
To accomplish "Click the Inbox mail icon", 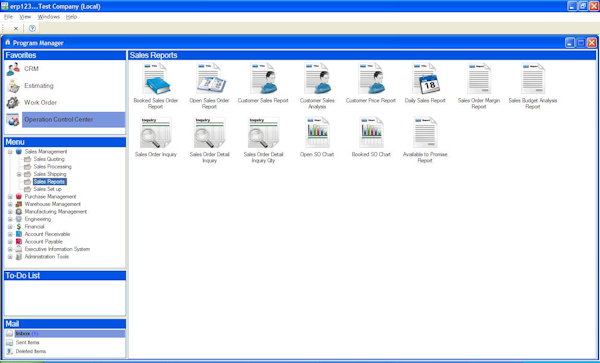I will click(10, 334).
